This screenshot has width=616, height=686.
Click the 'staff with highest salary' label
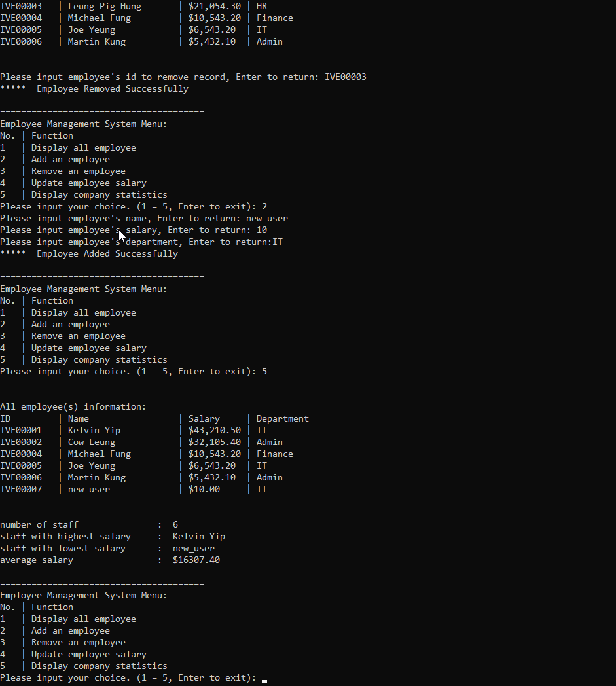pos(65,537)
